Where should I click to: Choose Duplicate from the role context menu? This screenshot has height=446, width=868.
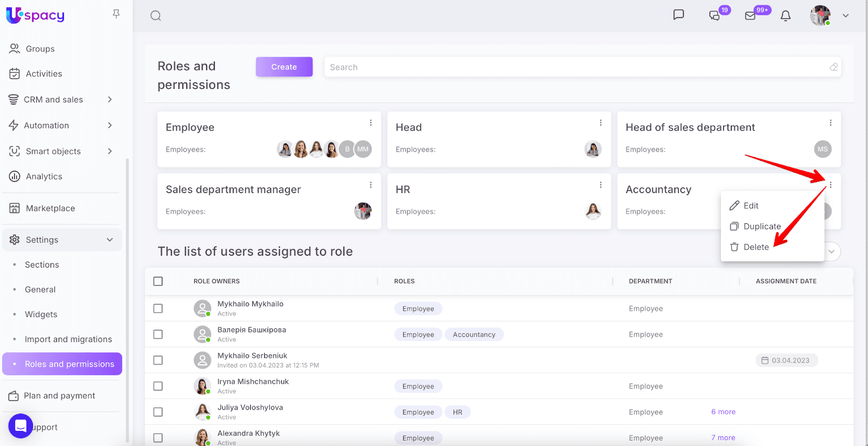pyautogui.click(x=762, y=227)
